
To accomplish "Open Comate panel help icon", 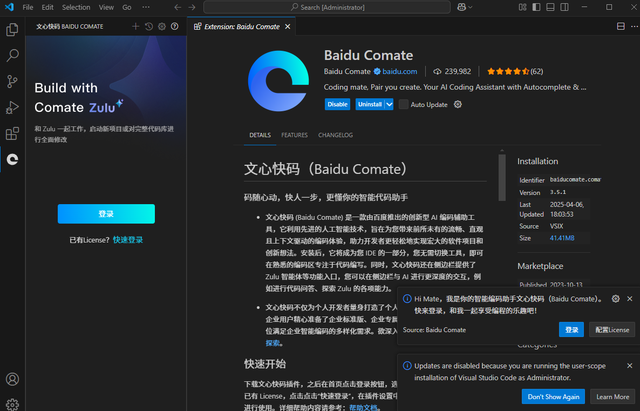I will click(175, 27).
